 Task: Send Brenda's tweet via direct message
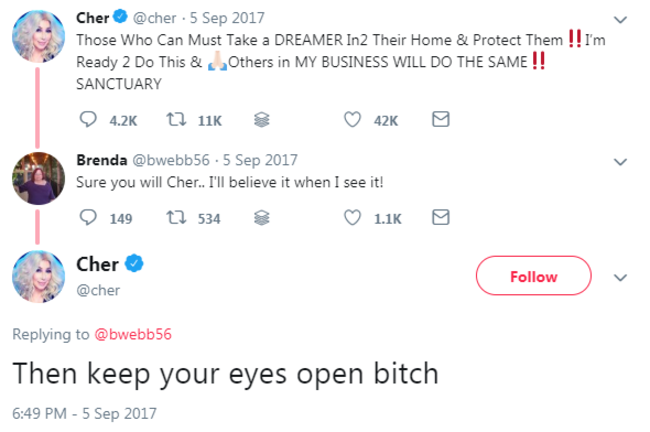pyautogui.click(x=438, y=218)
